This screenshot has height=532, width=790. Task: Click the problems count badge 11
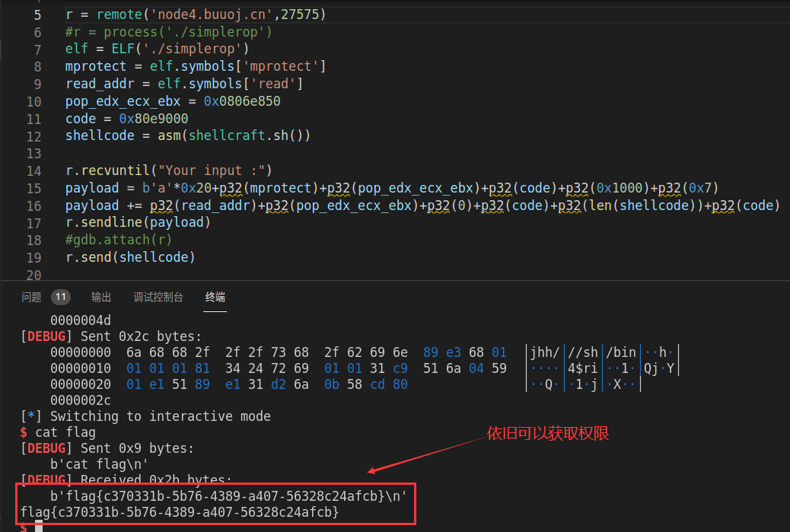point(60,297)
